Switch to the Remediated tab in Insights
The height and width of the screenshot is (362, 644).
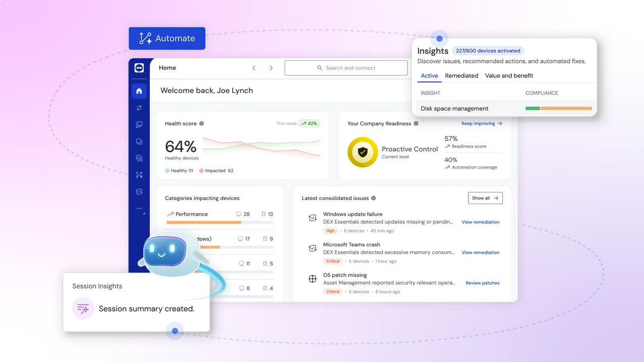(461, 75)
